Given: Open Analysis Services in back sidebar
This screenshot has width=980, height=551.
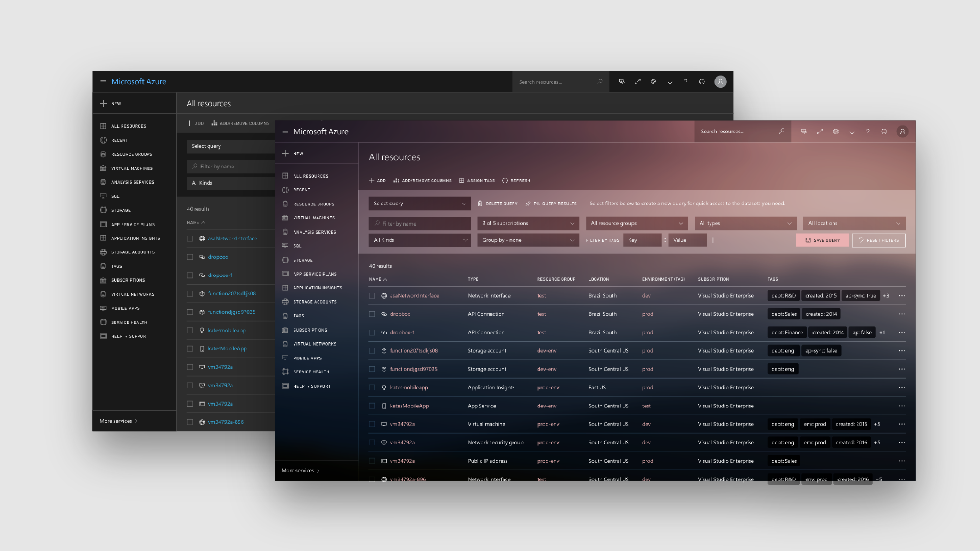Looking at the screenshot, I should coord(127,182).
